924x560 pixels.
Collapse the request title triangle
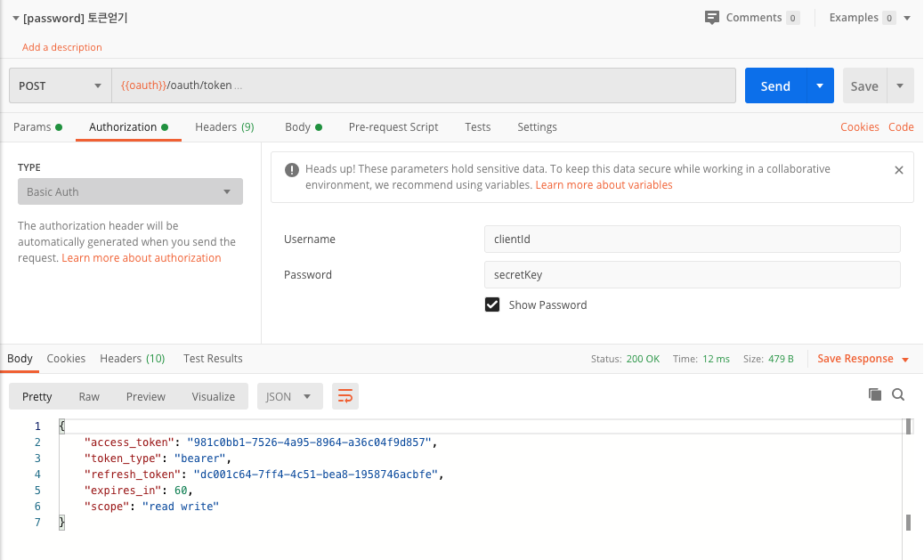[15, 18]
